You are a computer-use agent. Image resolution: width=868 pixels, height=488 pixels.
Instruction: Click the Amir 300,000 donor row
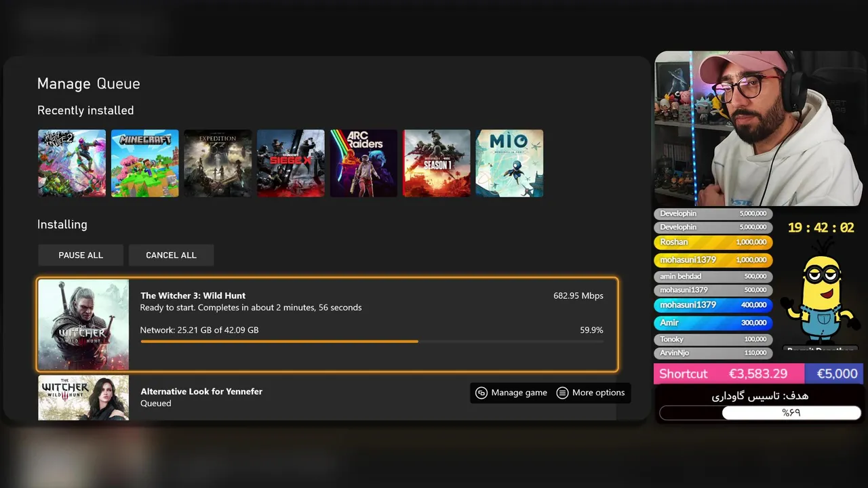click(713, 323)
